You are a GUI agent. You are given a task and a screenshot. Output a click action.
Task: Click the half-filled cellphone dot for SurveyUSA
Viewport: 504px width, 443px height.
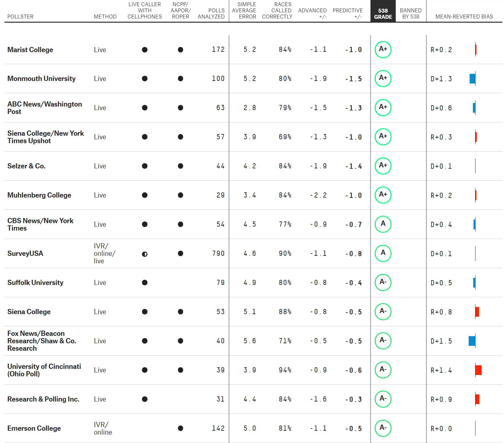coord(145,254)
